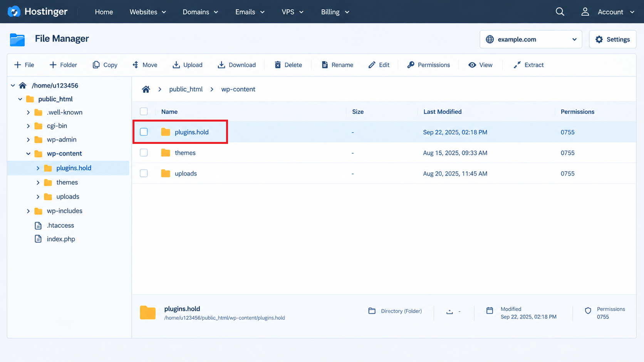Collapse the wp-content tree node
Image resolution: width=644 pixels, height=362 pixels.
coord(28,153)
